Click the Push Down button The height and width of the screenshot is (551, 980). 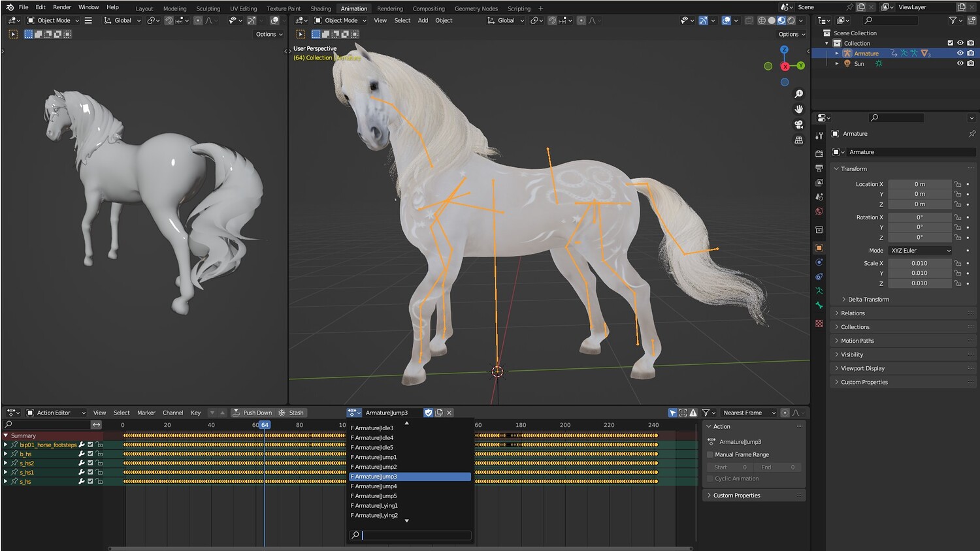[x=252, y=413]
